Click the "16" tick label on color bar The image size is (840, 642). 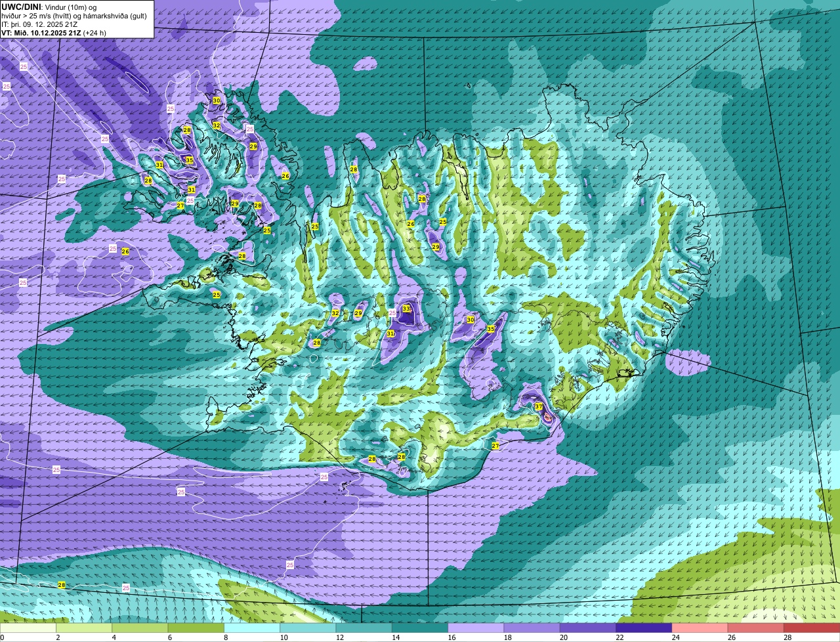coord(451,637)
